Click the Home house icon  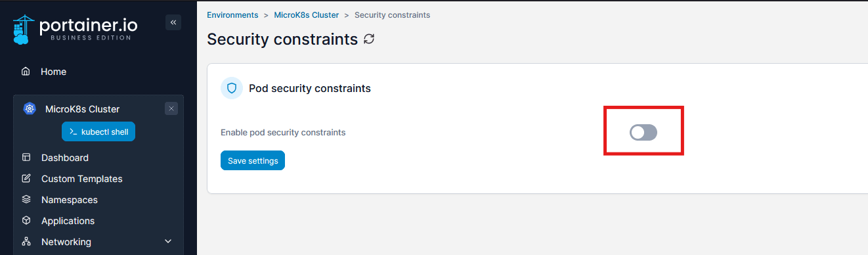[26, 72]
